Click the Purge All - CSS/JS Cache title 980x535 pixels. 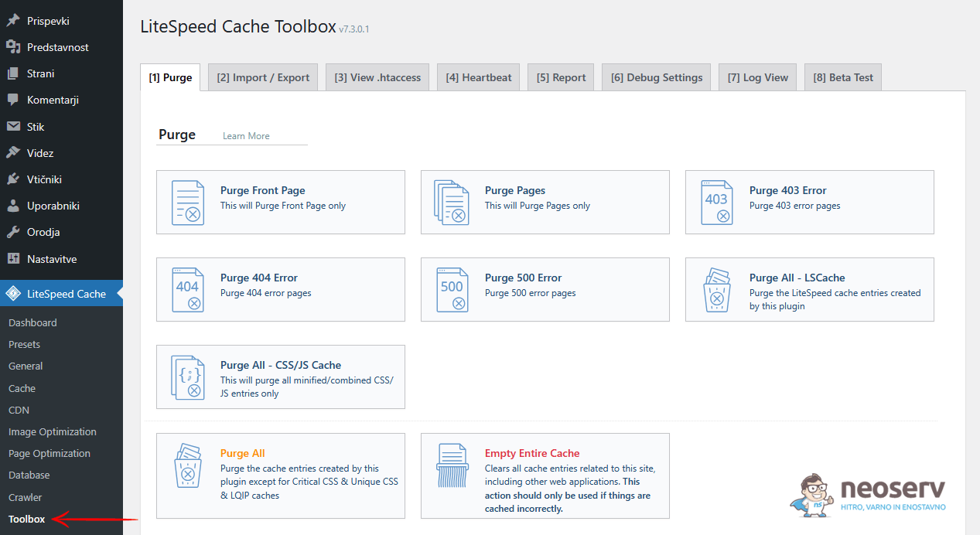click(281, 365)
